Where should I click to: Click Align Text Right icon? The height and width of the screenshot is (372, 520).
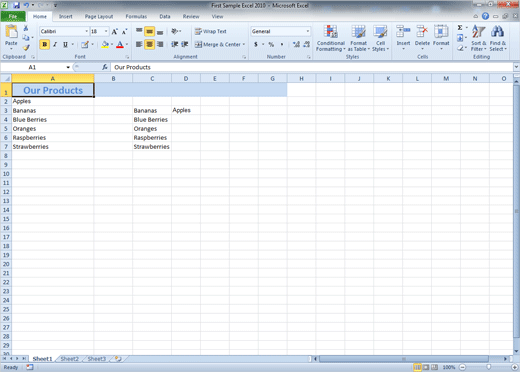click(160, 44)
